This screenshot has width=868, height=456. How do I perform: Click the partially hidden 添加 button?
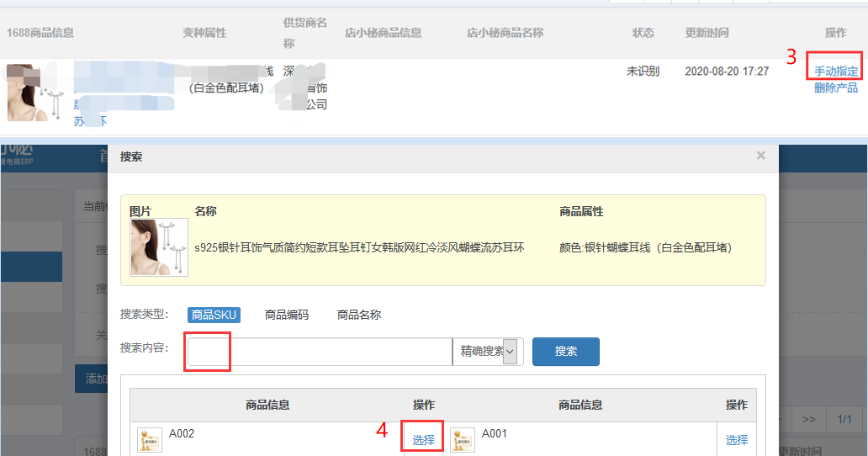pos(91,379)
